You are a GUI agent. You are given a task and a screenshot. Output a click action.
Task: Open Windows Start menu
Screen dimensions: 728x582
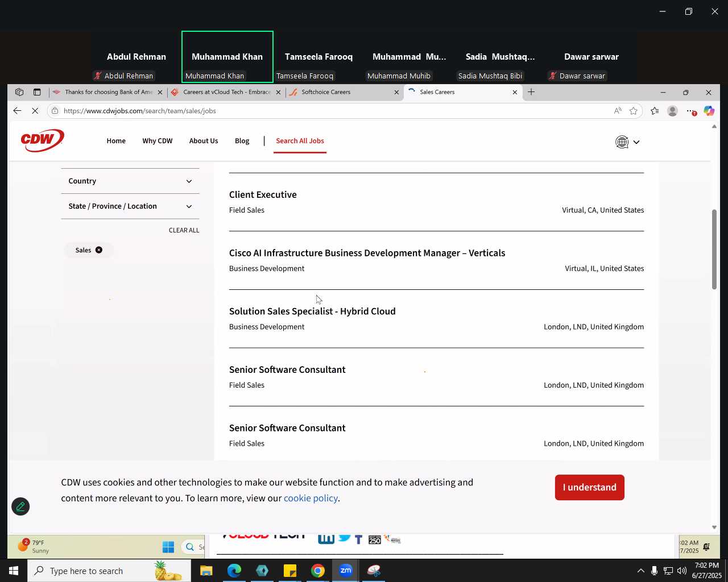tap(13, 571)
